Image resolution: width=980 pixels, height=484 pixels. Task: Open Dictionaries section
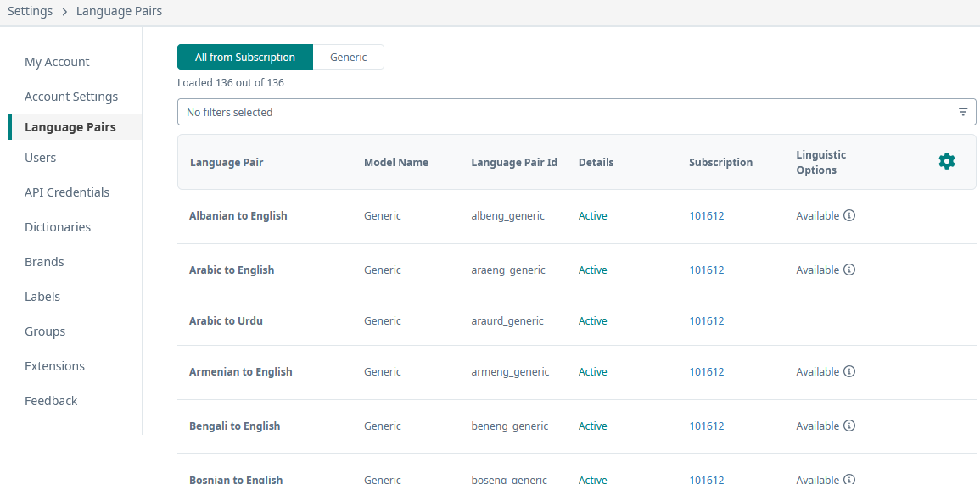pyautogui.click(x=58, y=227)
